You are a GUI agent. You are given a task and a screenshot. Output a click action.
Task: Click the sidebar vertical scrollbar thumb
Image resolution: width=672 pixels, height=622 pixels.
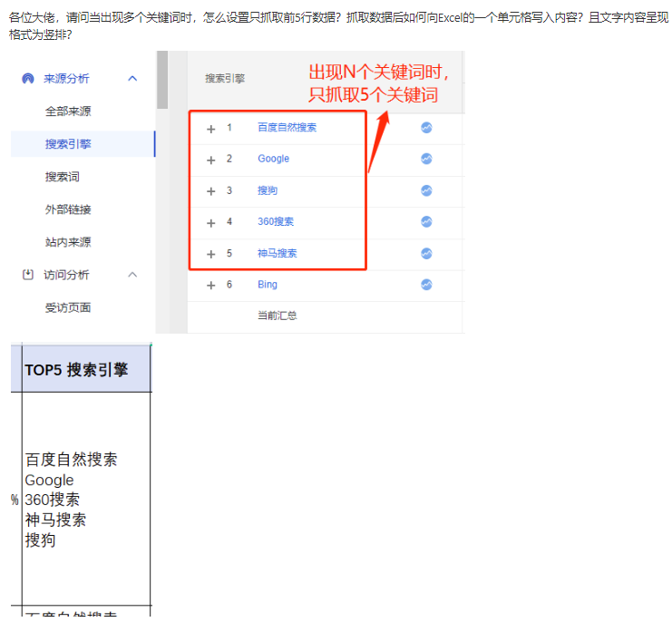(x=162, y=80)
